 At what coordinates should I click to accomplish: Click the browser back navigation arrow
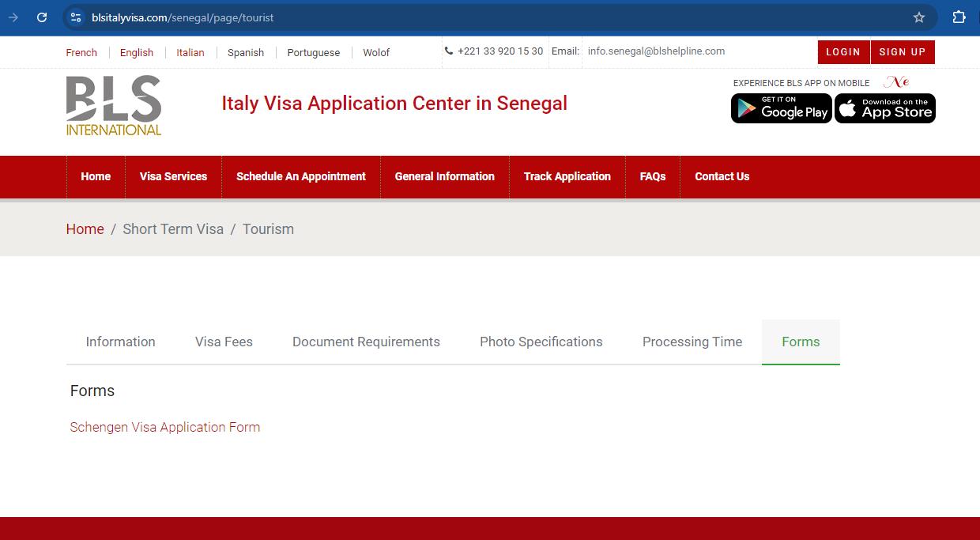(13, 16)
